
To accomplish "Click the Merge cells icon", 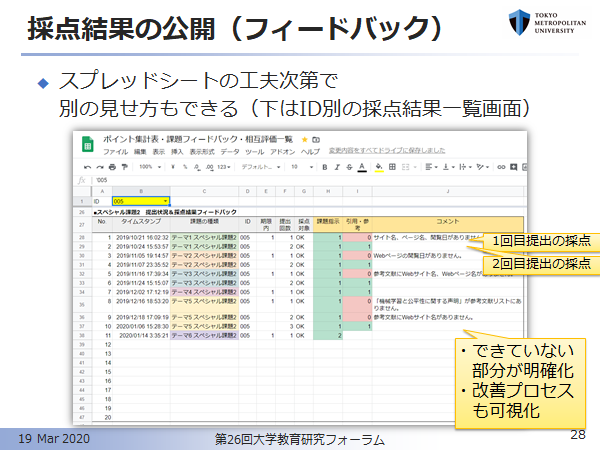I will (x=406, y=167).
